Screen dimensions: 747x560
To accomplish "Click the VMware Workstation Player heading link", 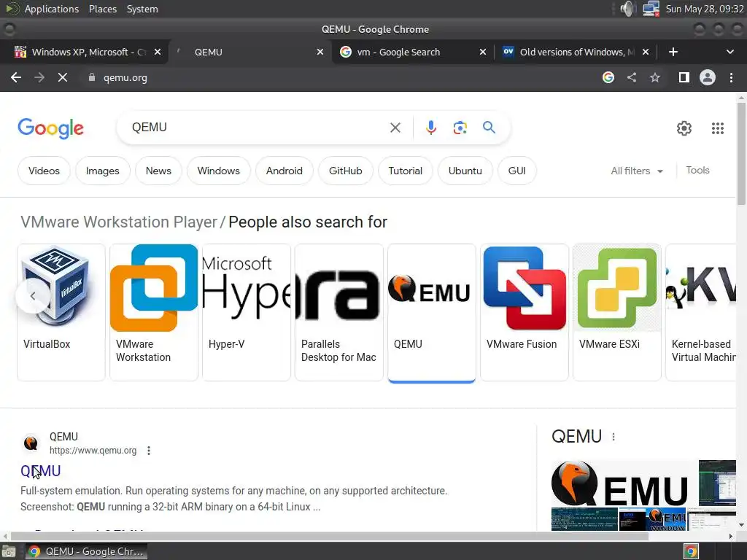I will 119,222.
